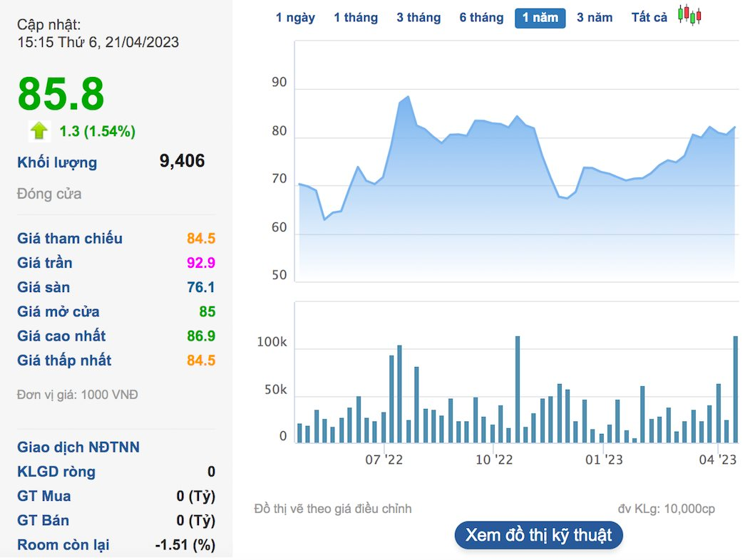Viewport: 750px width, 560px height.
Task: Click the highest price value 86.9
Action: [201, 336]
